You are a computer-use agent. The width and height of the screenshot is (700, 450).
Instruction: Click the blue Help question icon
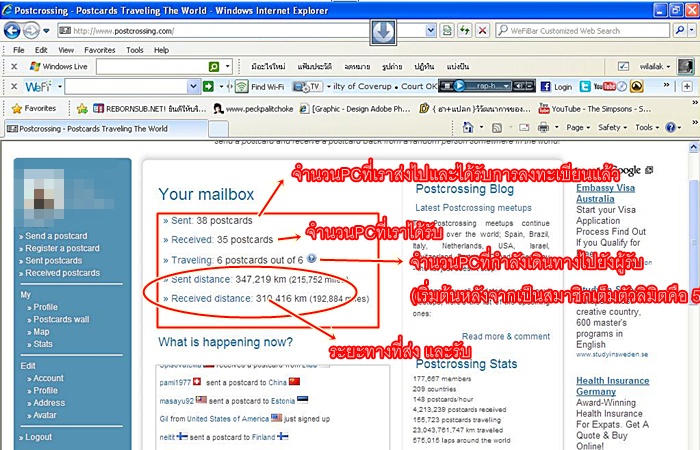[x=671, y=128]
